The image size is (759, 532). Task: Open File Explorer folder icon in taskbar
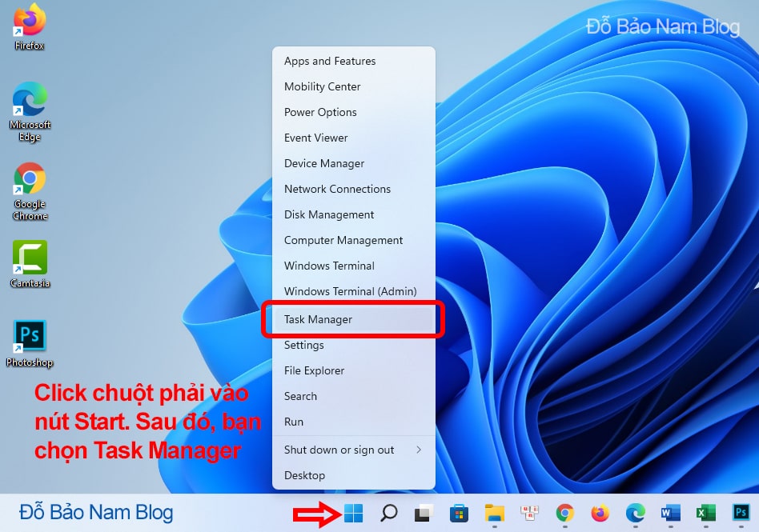click(x=494, y=513)
